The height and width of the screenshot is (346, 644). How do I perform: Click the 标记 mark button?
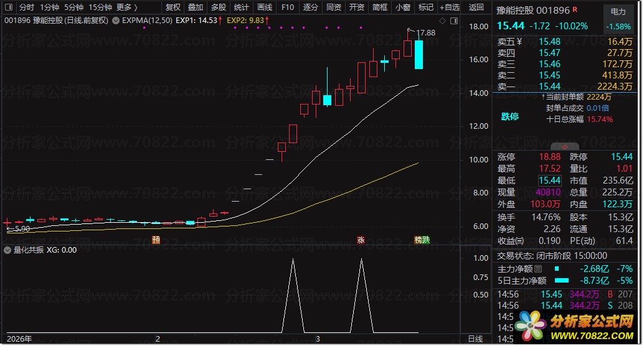tap(425, 7)
